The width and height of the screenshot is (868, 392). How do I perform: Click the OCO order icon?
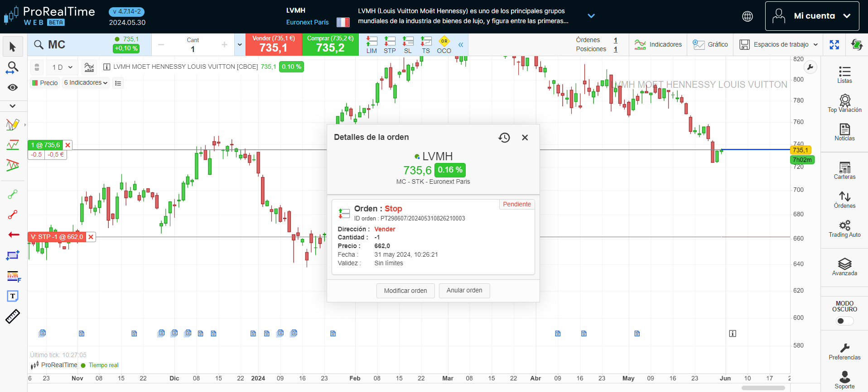coord(444,45)
